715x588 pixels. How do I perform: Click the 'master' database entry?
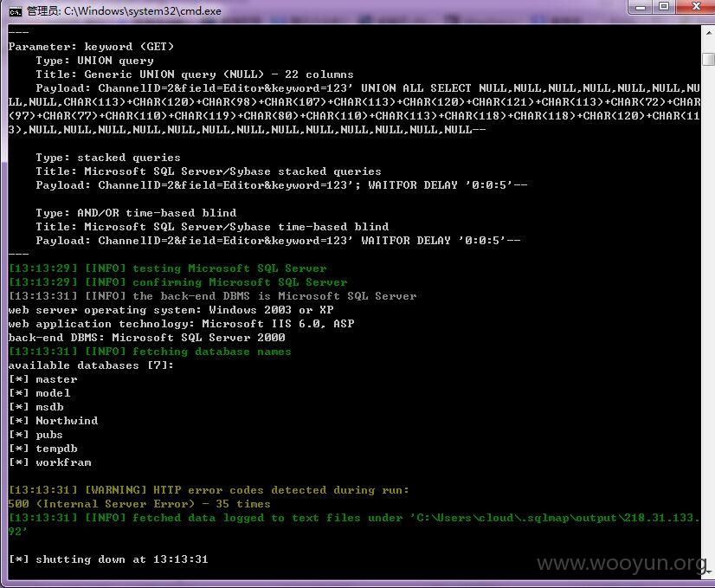[x=43, y=379]
